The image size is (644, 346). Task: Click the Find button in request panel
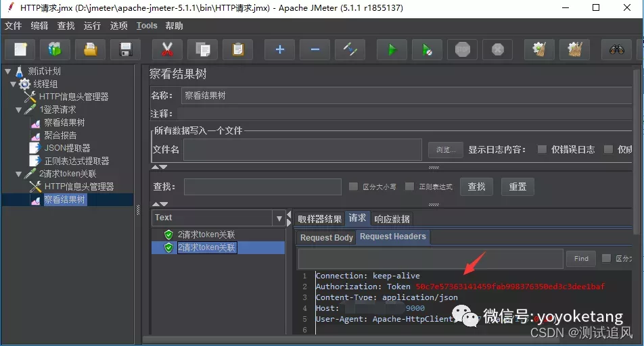[x=581, y=259]
